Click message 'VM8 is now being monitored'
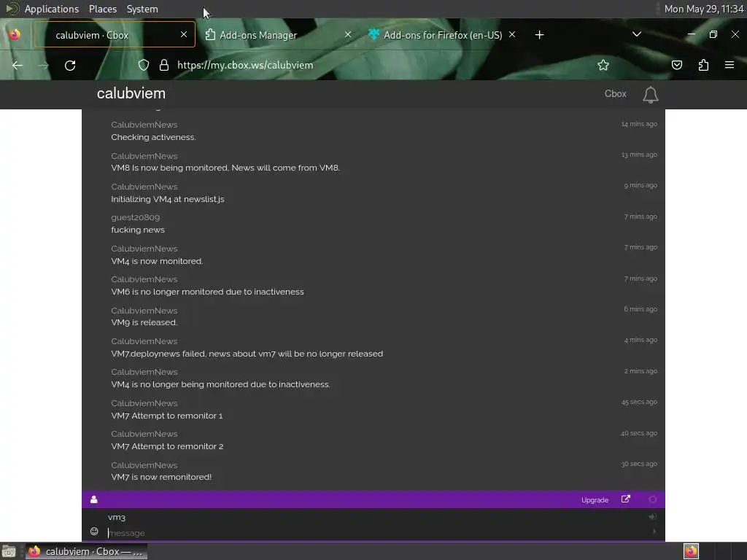747x560 pixels. point(225,168)
